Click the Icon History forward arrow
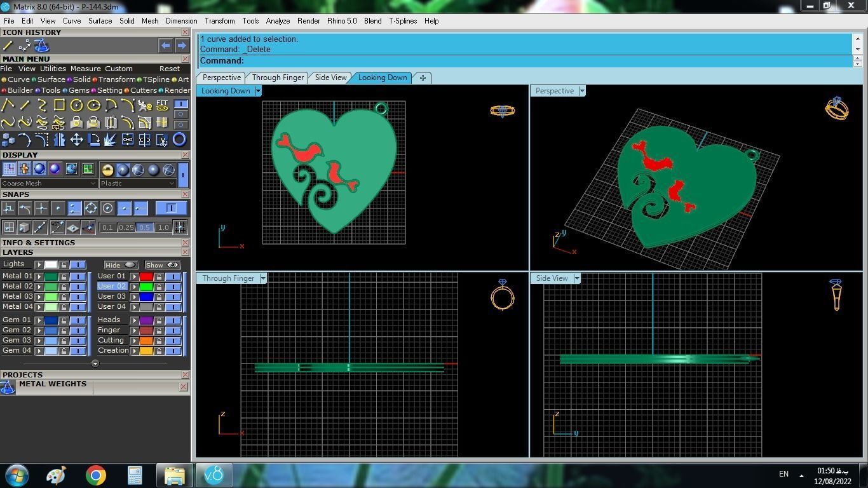868x488 pixels. pos(181,46)
